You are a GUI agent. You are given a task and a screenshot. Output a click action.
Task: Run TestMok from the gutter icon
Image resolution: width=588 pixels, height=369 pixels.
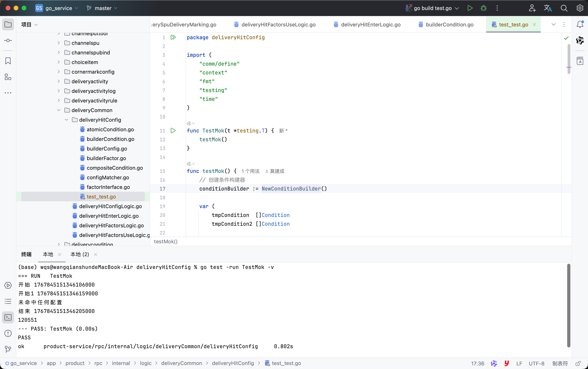pos(173,130)
